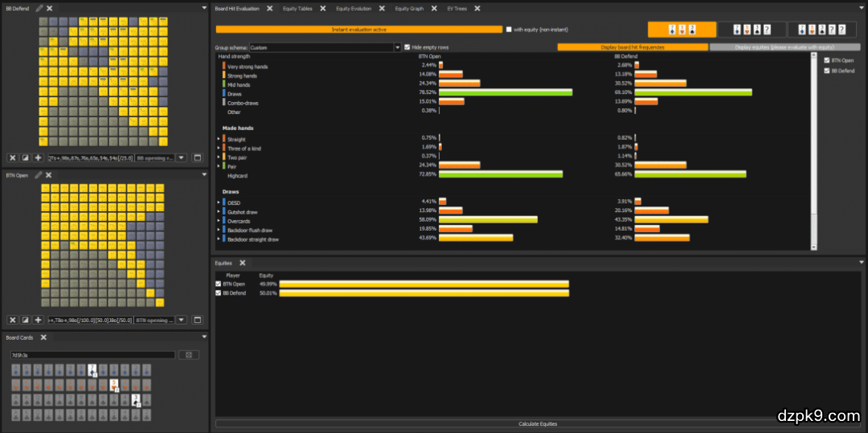
Task: Enable the 'with equity (non-instant)' checkbox
Action: point(508,30)
